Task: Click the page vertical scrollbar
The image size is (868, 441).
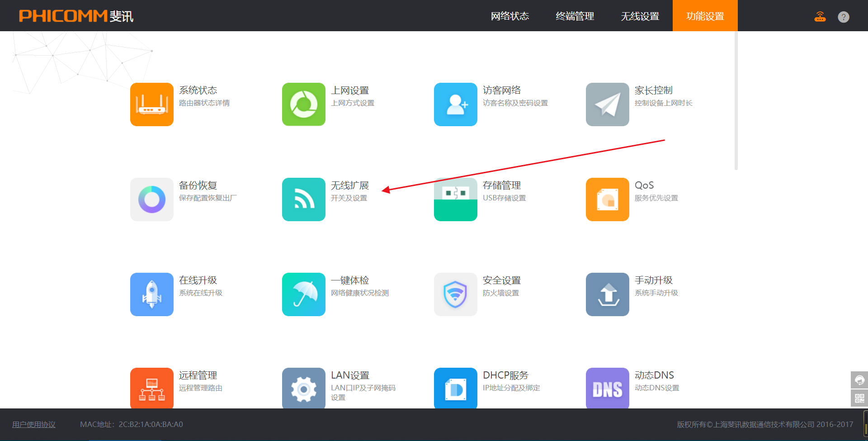Action: [736, 100]
